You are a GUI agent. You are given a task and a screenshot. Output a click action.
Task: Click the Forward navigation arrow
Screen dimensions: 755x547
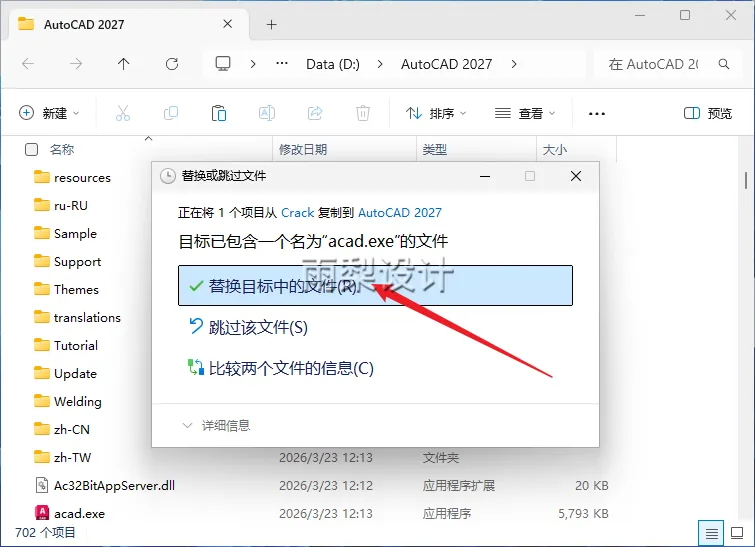[x=76, y=64]
